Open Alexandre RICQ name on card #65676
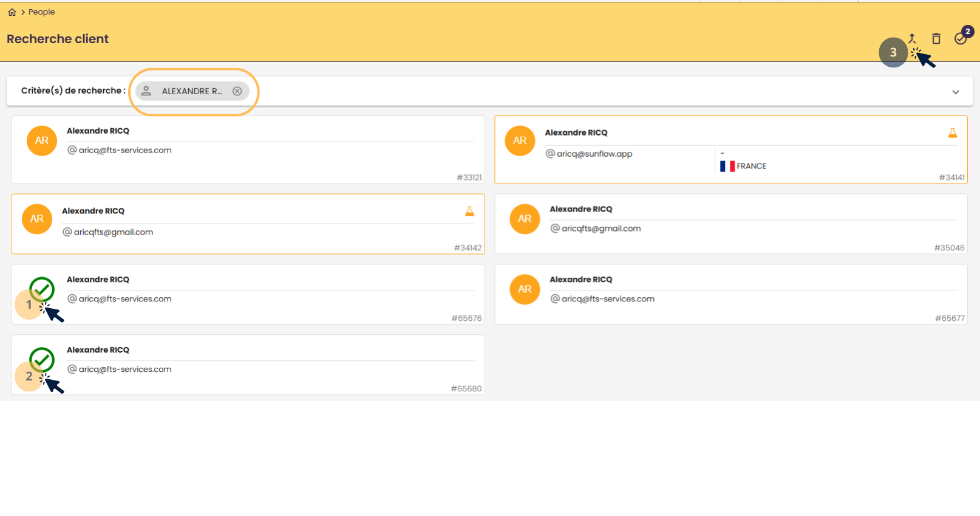Image resolution: width=980 pixels, height=516 pixels. [x=98, y=280]
